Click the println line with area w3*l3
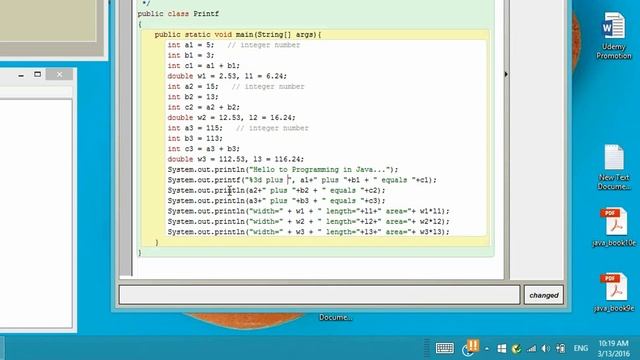This screenshot has width=640, height=360. click(x=308, y=232)
